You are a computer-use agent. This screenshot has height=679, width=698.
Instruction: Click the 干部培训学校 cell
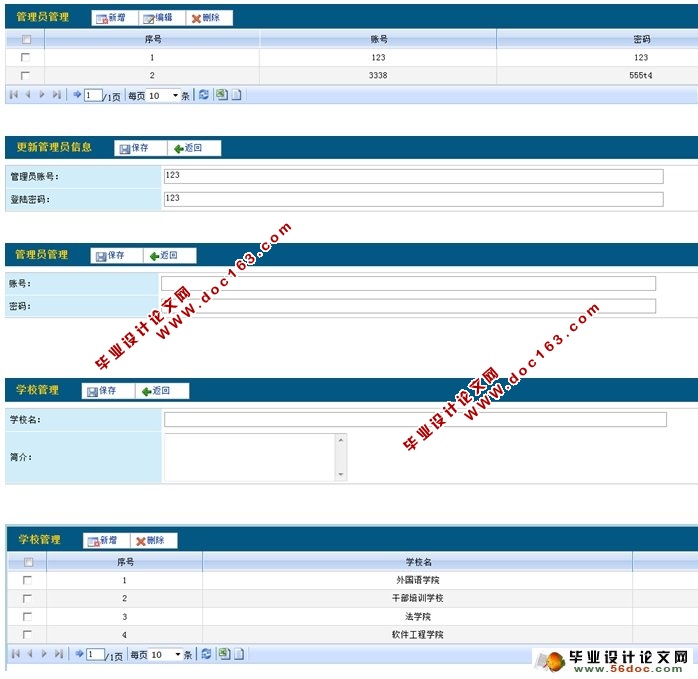pyautogui.click(x=418, y=598)
